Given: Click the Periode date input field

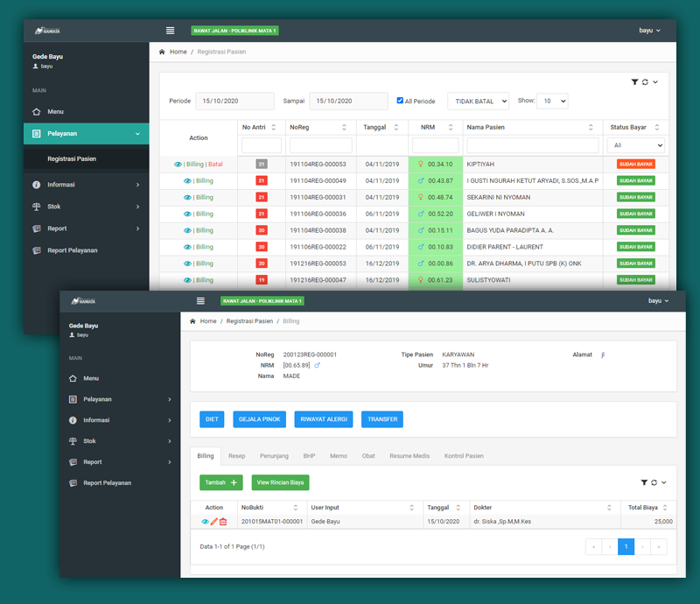Looking at the screenshot, I should (x=234, y=102).
